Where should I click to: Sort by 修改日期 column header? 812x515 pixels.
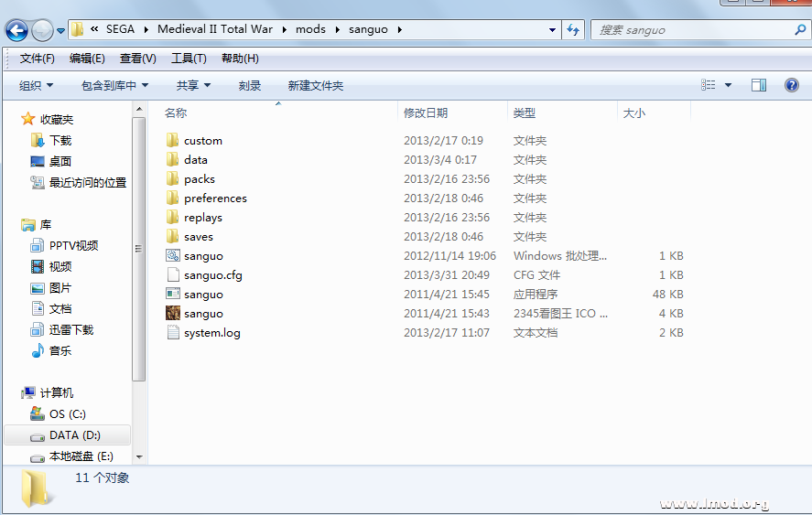click(x=426, y=113)
